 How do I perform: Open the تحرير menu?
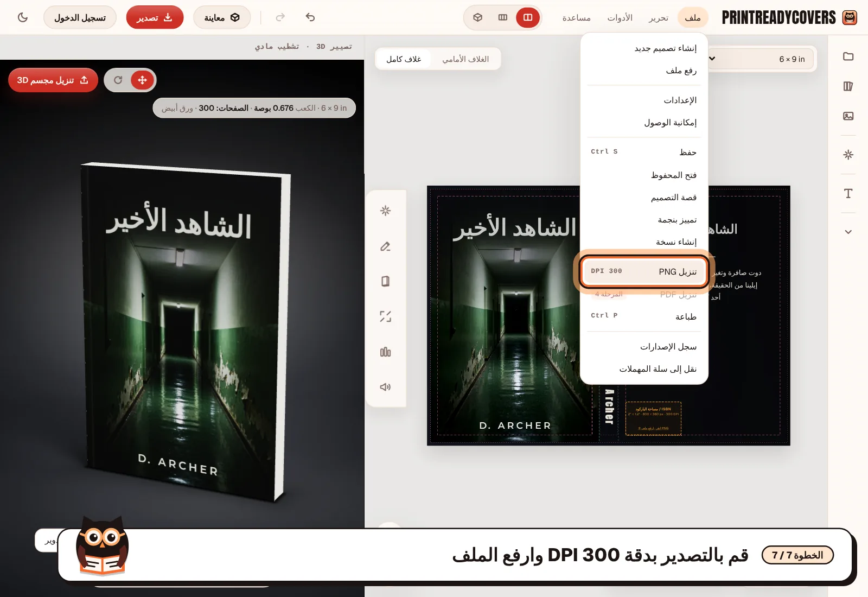tap(659, 17)
